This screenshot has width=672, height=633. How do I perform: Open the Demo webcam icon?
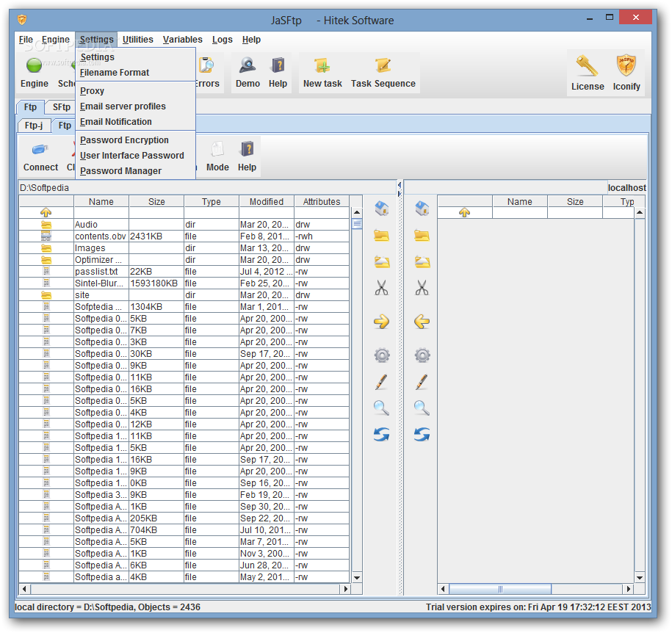click(x=248, y=65)
